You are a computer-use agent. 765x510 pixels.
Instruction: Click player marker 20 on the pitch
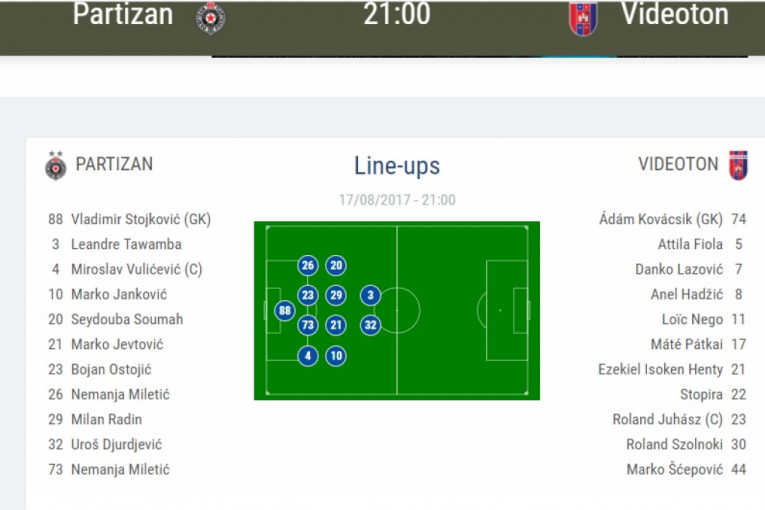336,266
